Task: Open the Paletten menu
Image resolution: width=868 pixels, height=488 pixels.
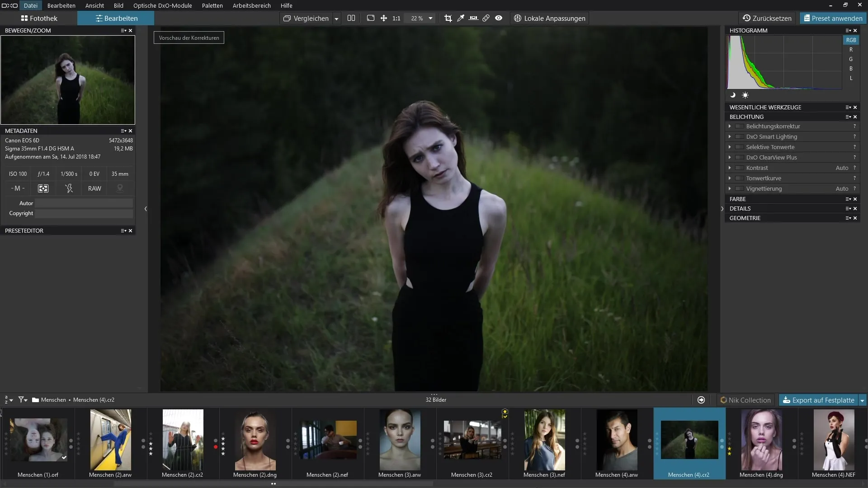Action: (212, 5)
